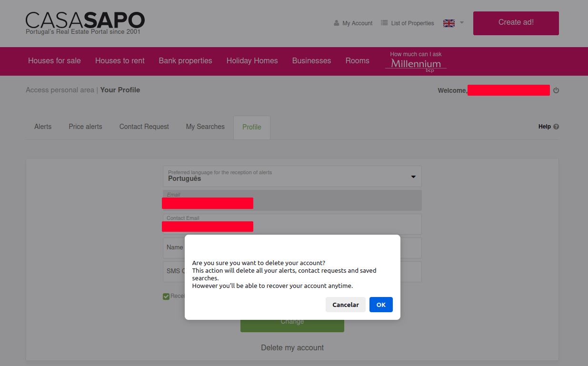The height and width of the screenshot is (366, 588).
Task: Click the My Account person icon
Action: coord(337,23)
